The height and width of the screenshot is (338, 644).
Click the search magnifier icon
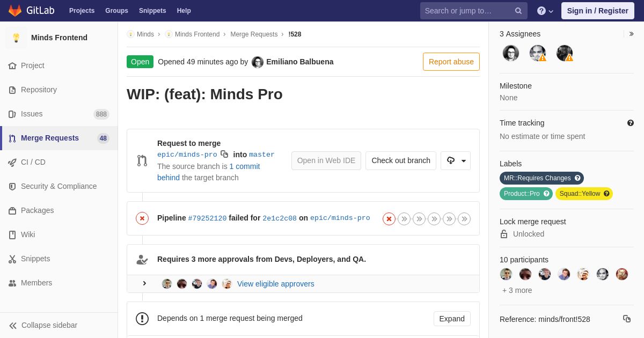(x=518, y=11)
